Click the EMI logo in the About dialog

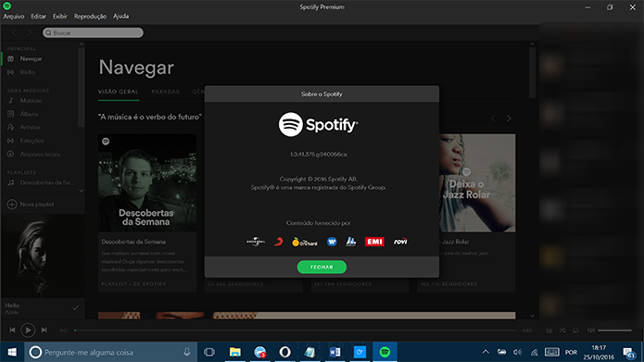[x=374, y=242]
